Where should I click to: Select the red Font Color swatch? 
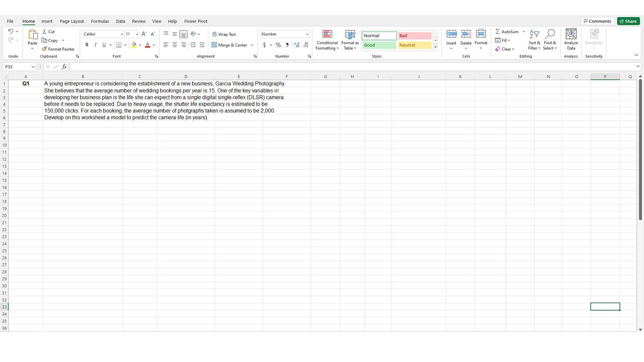point(147,45)
